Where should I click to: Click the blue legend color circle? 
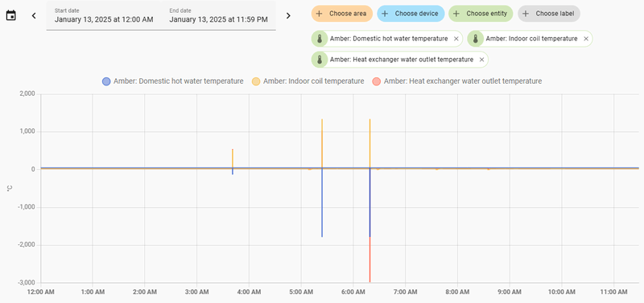(106, 81)
